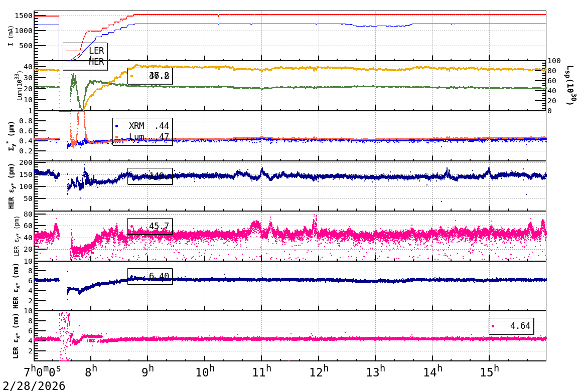
Task: Click the 7h0m0s time axis label
Action: tap(43, 372)
